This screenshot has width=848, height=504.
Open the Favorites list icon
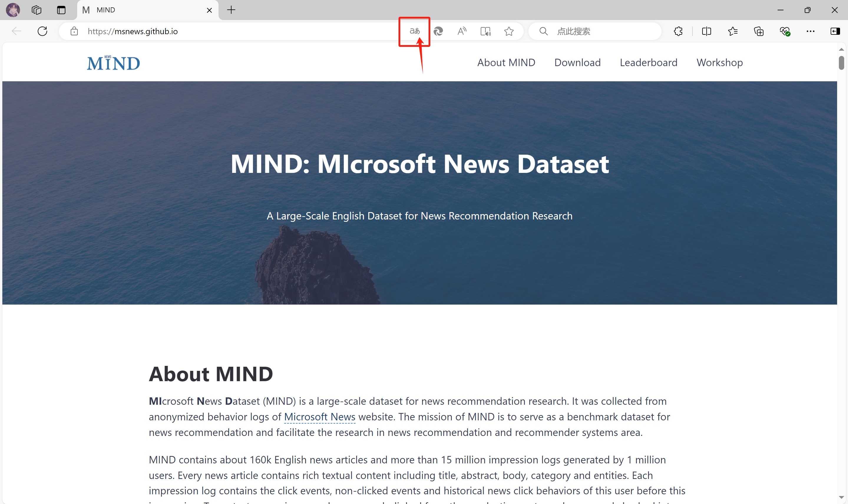[x=732, y=31]
